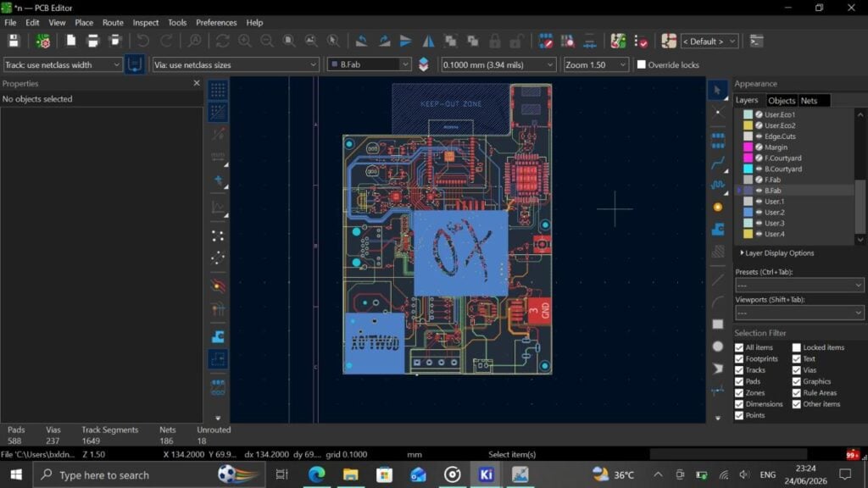
Task: Click the Print icon
Action: (x=92, y=41)
